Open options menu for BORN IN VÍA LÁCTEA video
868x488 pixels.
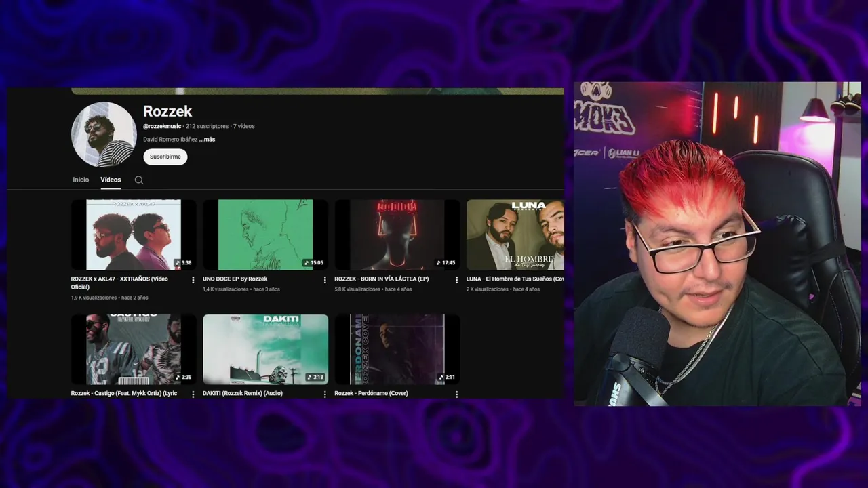coord(456,279)
